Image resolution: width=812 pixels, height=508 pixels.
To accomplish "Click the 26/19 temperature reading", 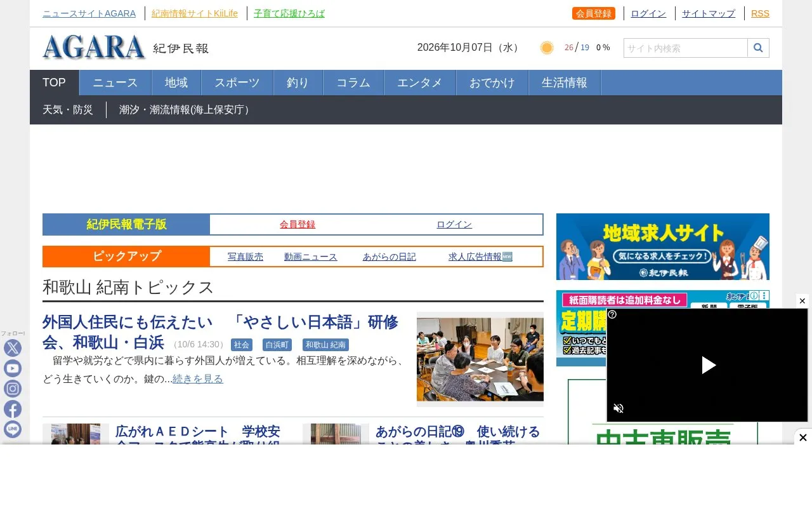I will (577, 48).
